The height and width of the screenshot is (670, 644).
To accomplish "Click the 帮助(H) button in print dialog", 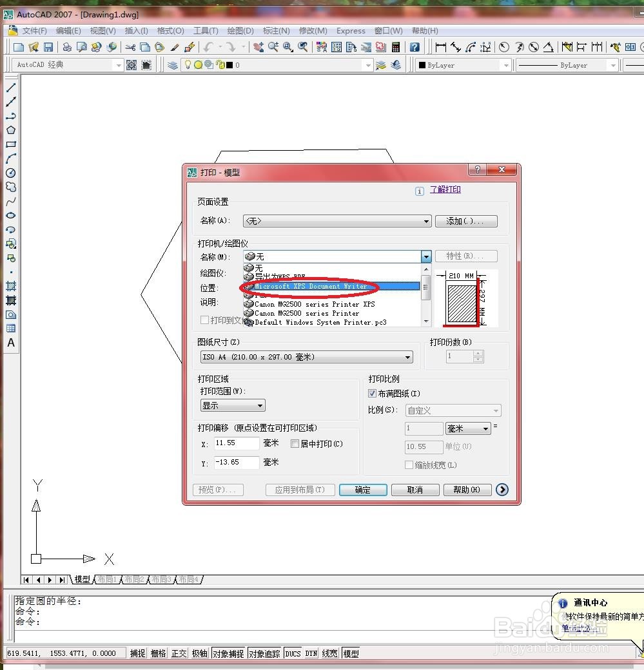I will click(467, 490).
